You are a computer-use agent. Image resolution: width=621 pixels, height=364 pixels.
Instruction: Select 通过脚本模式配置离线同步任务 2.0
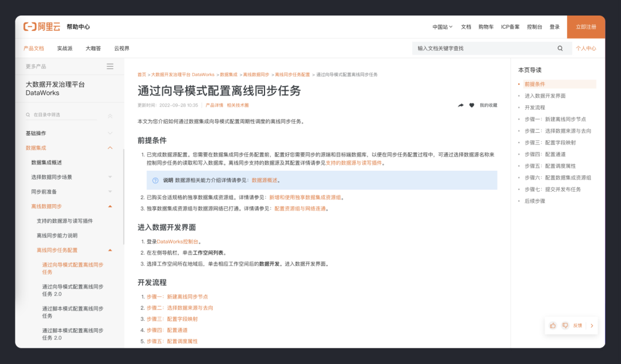tap(73, 334)
